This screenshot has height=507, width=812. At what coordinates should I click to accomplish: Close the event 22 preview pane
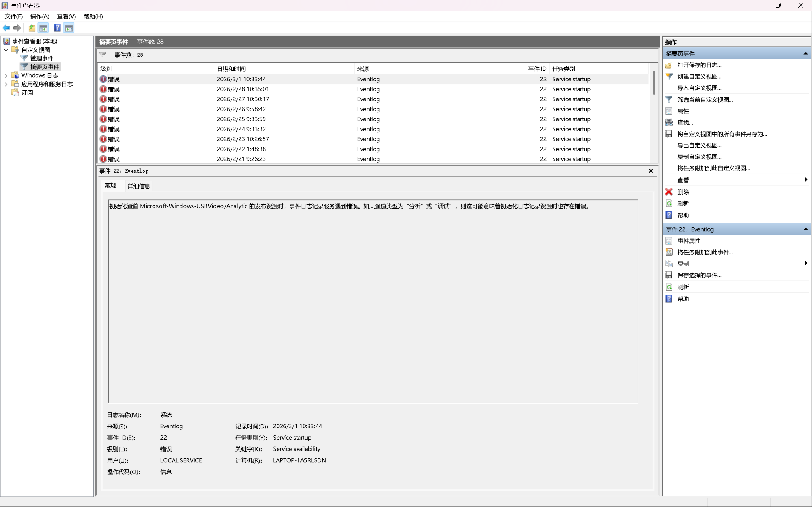(x=651, y=171)
